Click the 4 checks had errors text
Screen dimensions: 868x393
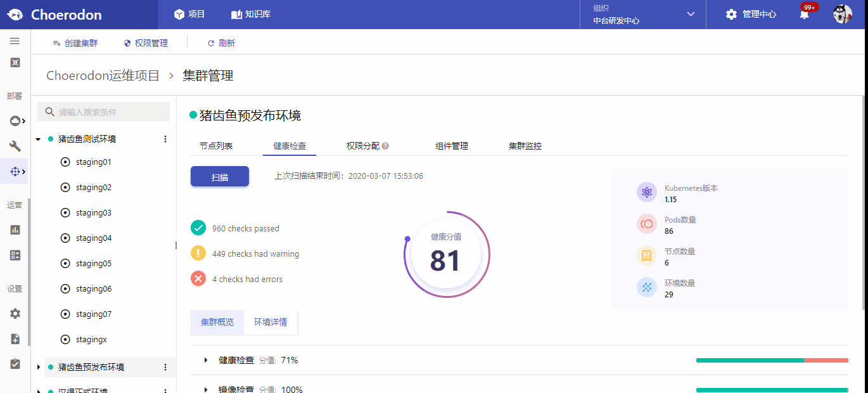[x=247, y=279]
